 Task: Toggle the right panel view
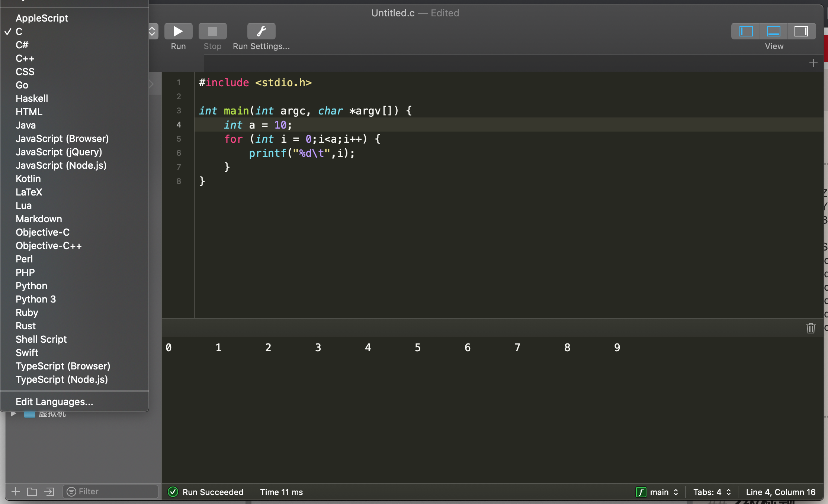(x=801, y=31)
